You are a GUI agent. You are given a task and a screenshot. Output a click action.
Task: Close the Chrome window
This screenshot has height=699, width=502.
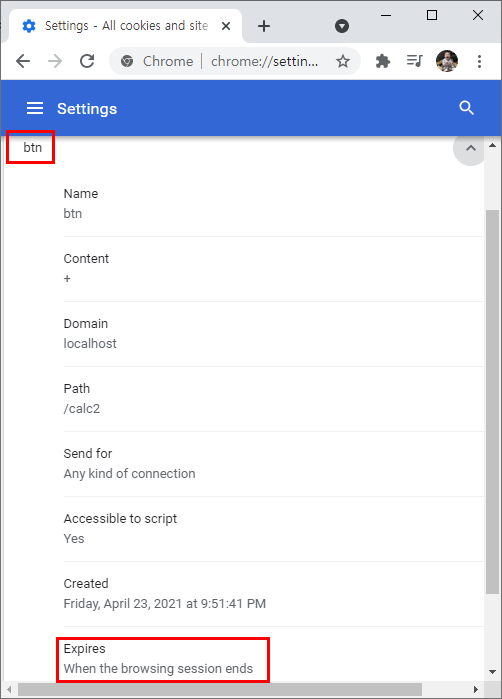pyautogui.click(x=477, y=16)
